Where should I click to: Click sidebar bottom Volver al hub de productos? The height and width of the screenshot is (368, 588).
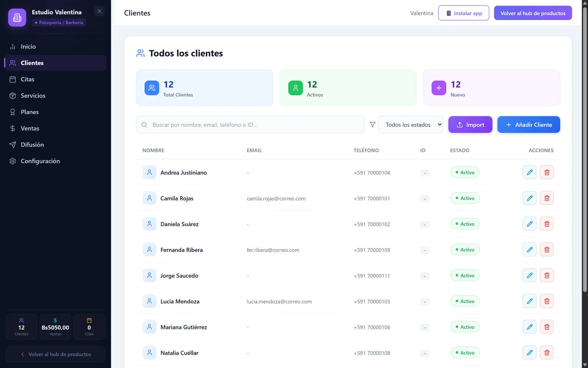(55, 354)
